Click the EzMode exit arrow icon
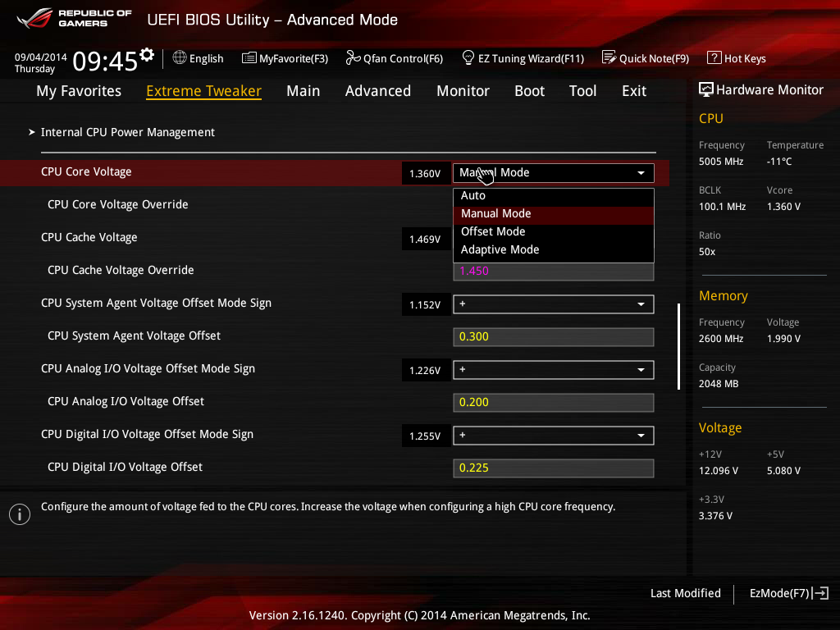Image resolution: width=840 pixels, height=630 pixels. coord(820,593)
